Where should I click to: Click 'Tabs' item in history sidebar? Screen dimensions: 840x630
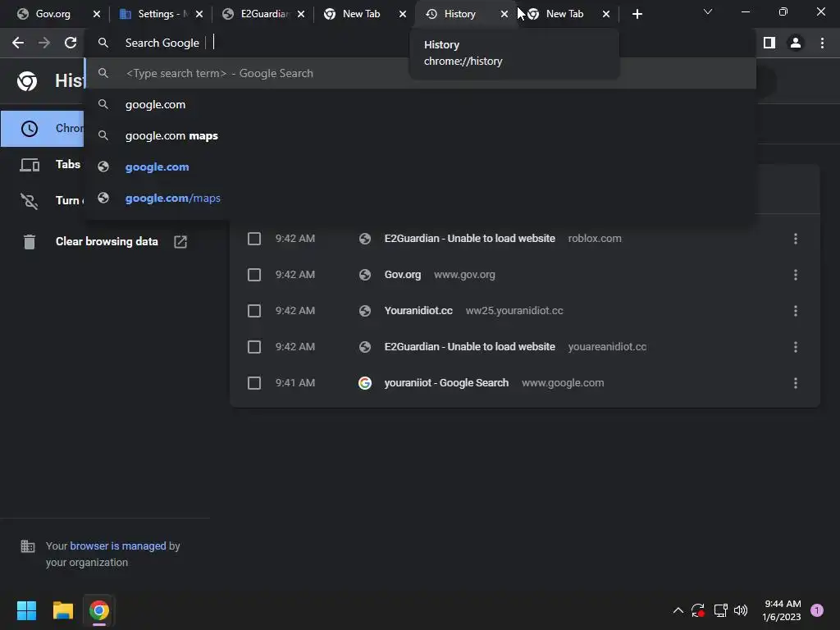coord(67,164)
